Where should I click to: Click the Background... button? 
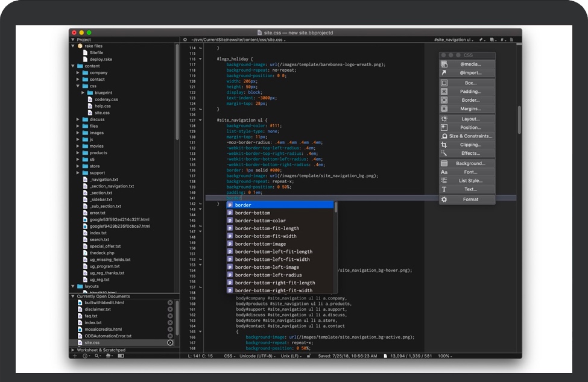(x=470, y=163)
